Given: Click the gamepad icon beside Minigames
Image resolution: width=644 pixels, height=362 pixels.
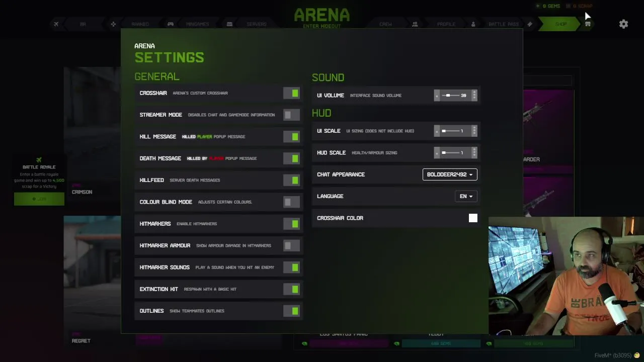Looking at the screenshot, I should pos(171,24).
